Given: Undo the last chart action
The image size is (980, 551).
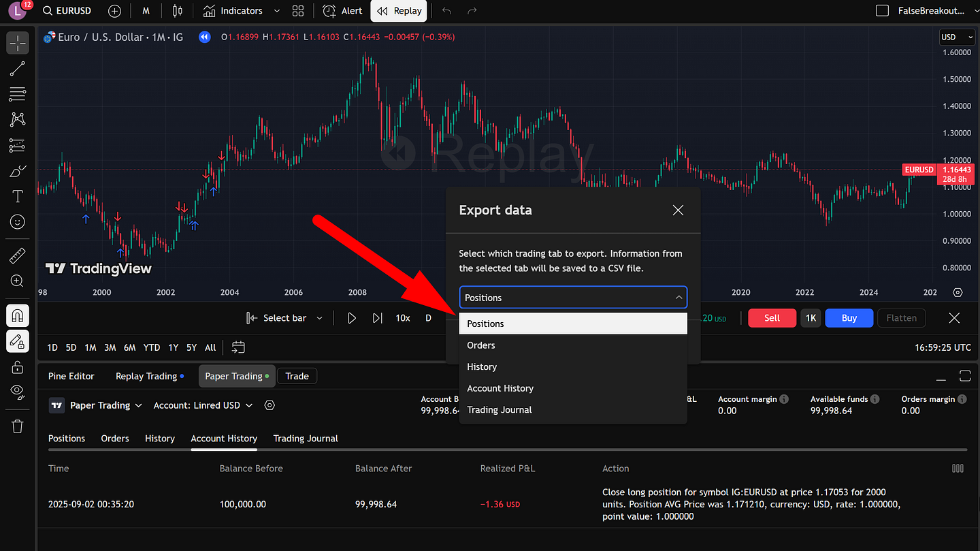Looking at the screenshot, I should tap(446, 11).
